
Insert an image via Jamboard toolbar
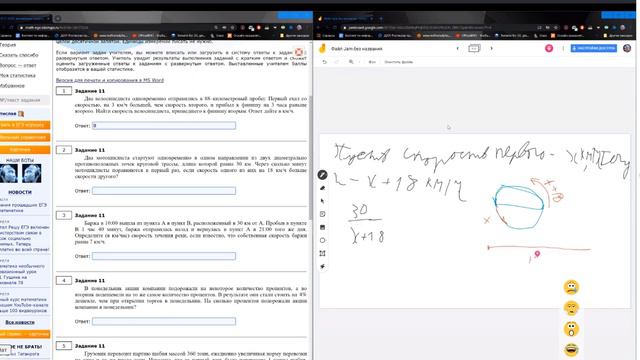[322, 227]
